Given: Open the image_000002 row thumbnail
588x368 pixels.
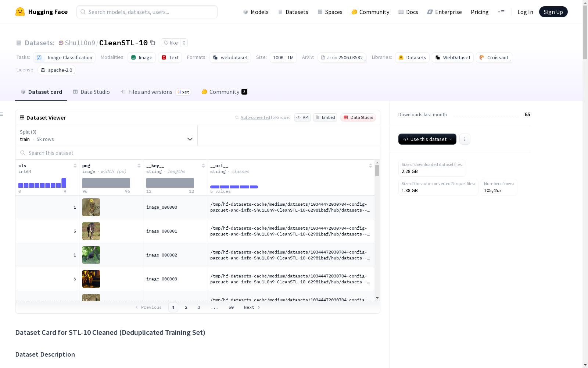Looking at the screenshot, I should 91,255.
